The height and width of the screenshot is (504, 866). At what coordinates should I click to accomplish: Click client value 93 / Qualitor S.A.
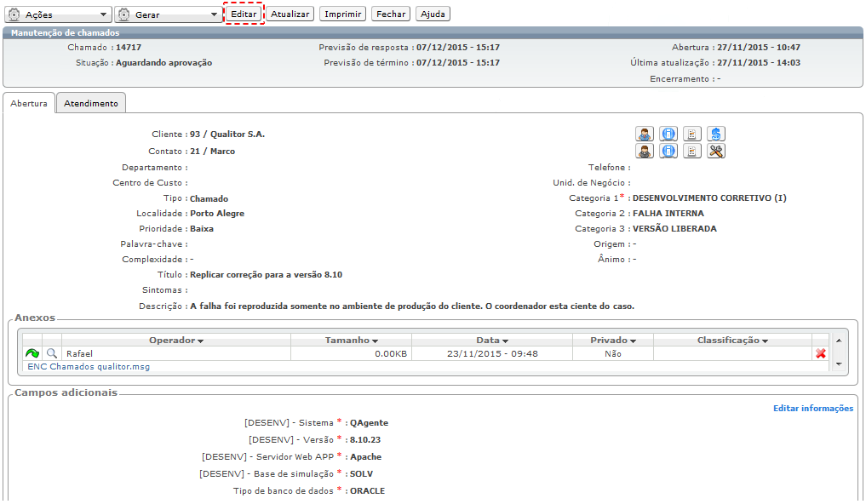click(227, 135)
